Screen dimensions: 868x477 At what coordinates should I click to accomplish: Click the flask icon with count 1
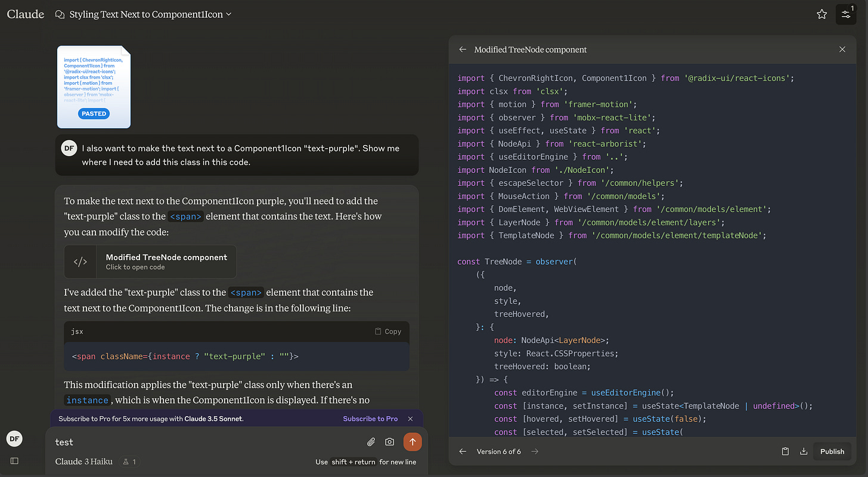point(129,461)
